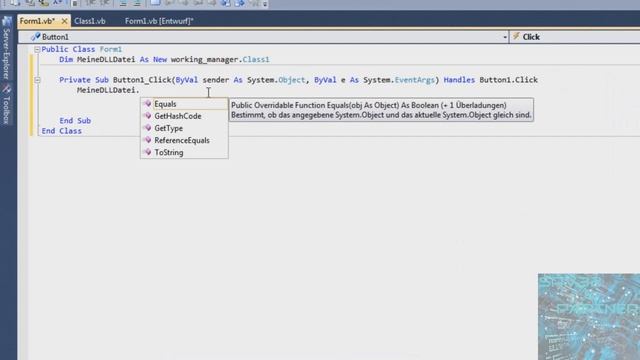Click the Equals function tooltip description
The width and height of the screenshot is (640, 360).
point(381,110)
